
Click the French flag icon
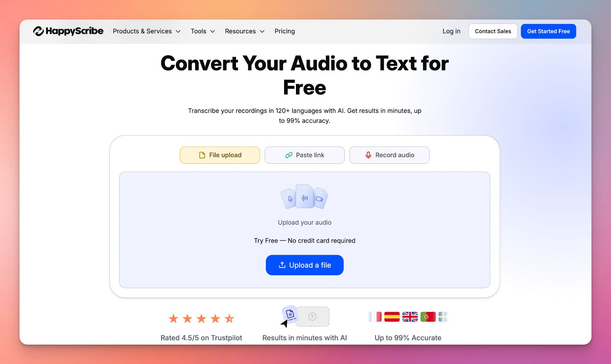pos(374,317)
